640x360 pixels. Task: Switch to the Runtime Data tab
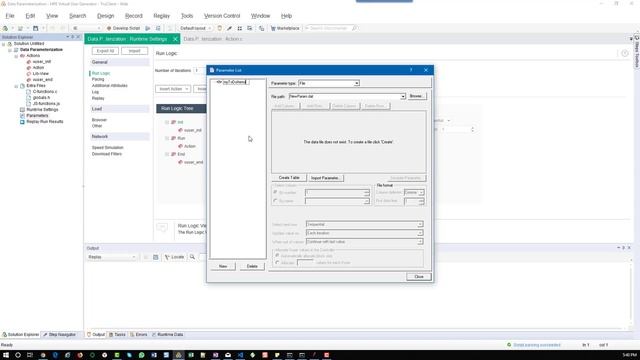(x=167, y=335)
